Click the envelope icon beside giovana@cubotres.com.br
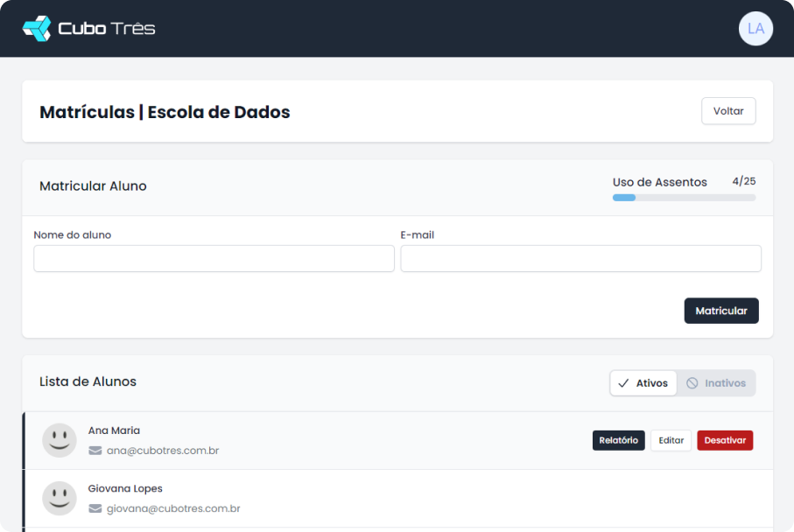The image size is (794, 532). [94, 508]
